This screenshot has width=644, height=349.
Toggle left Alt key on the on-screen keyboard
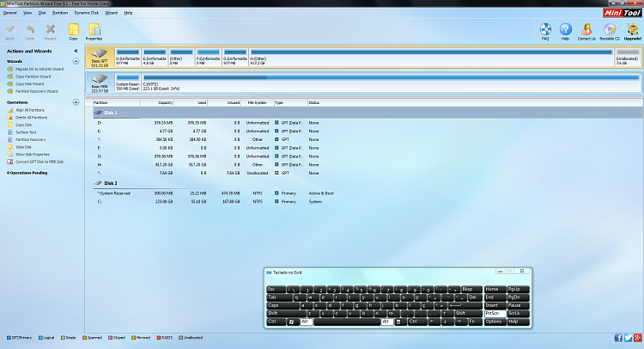click(x=307, y=321)
